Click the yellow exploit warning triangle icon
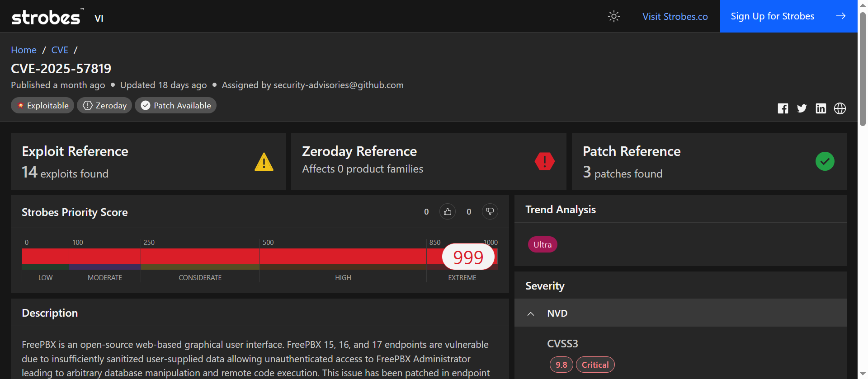 (264, 162)
